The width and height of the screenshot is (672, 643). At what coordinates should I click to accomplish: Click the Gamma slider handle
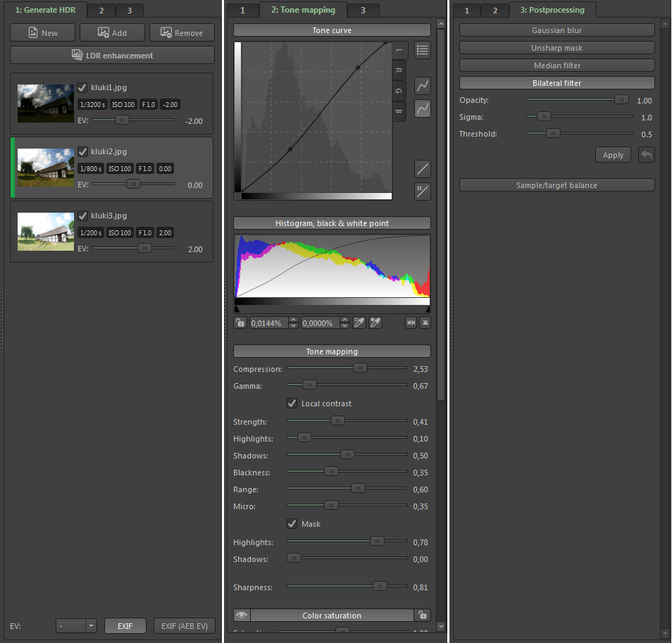[309, 385]
